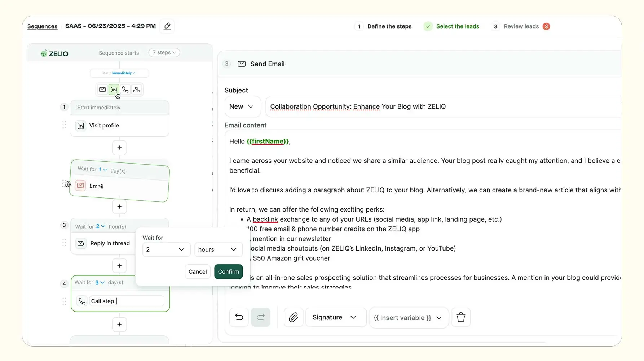Attach a file with the paperclip icon

(x=294, y=317)
